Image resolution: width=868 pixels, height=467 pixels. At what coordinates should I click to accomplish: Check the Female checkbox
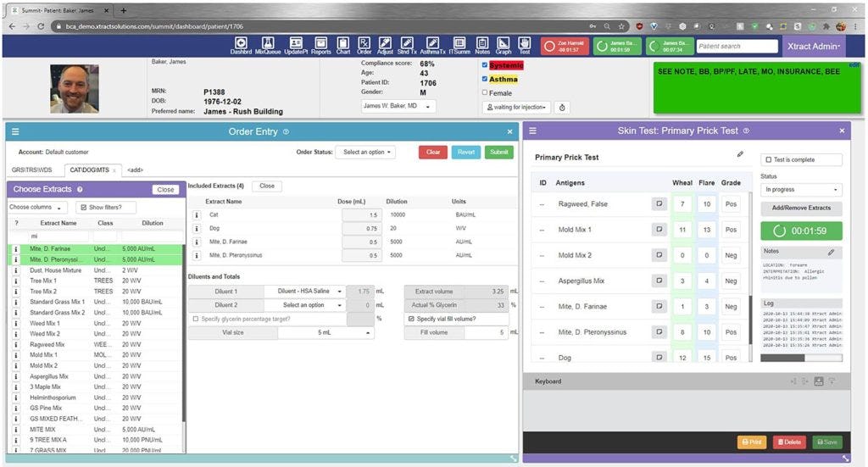click(x=485, y=92)
